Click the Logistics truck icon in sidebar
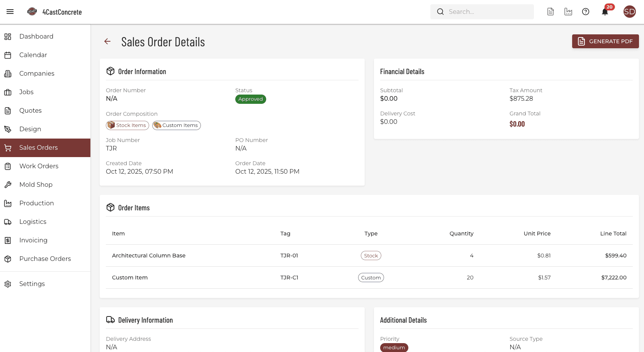Image resolution: width=644 pixels, height=352 pixels. (x=8, y=222)
